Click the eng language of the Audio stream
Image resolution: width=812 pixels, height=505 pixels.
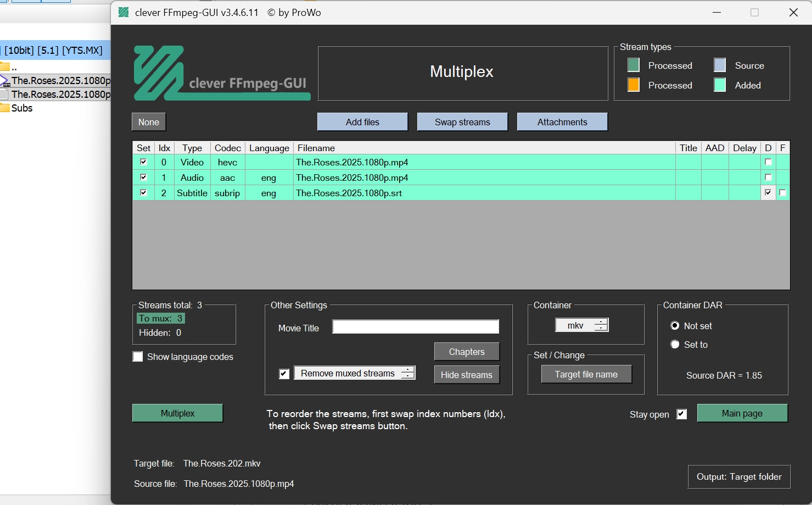coord(268,177)
